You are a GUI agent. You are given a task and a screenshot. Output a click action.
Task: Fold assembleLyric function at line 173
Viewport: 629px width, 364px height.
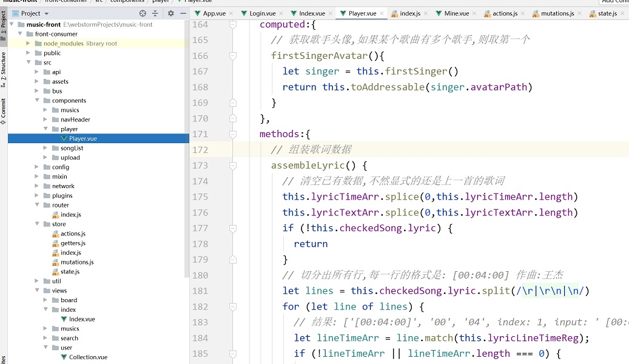tap(233, 166)
